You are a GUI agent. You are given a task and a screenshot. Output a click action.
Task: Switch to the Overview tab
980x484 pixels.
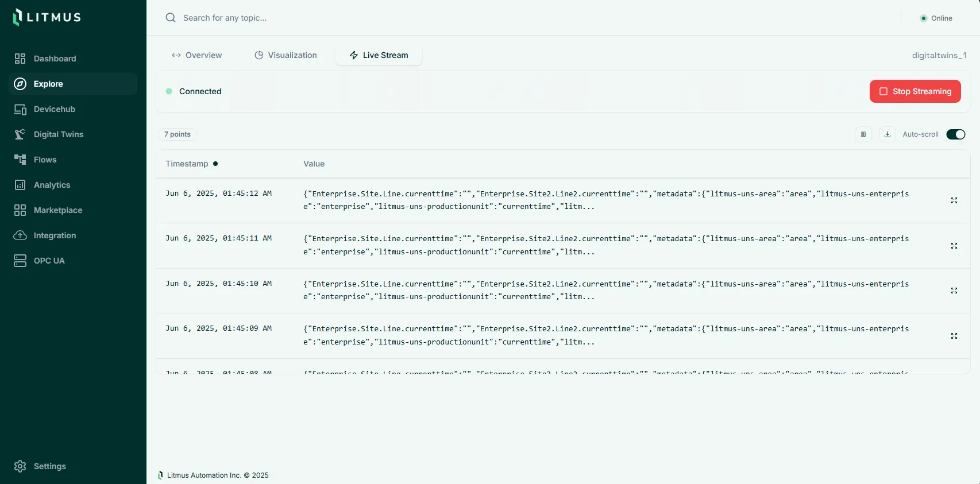197,55
